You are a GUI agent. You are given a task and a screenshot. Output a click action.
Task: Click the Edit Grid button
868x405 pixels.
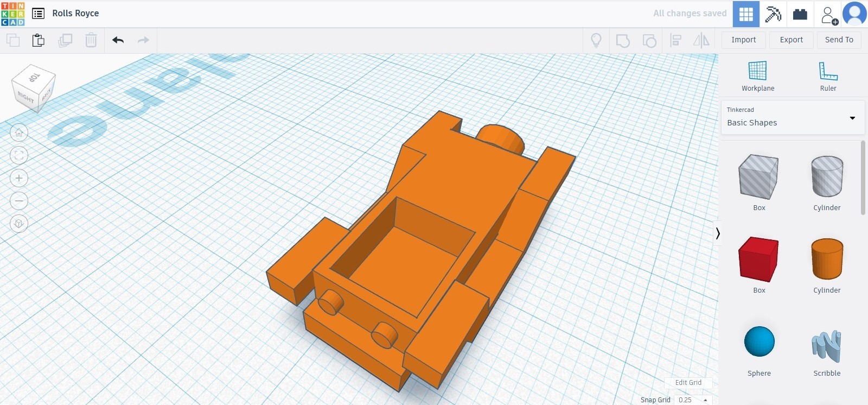click(688, 383)
